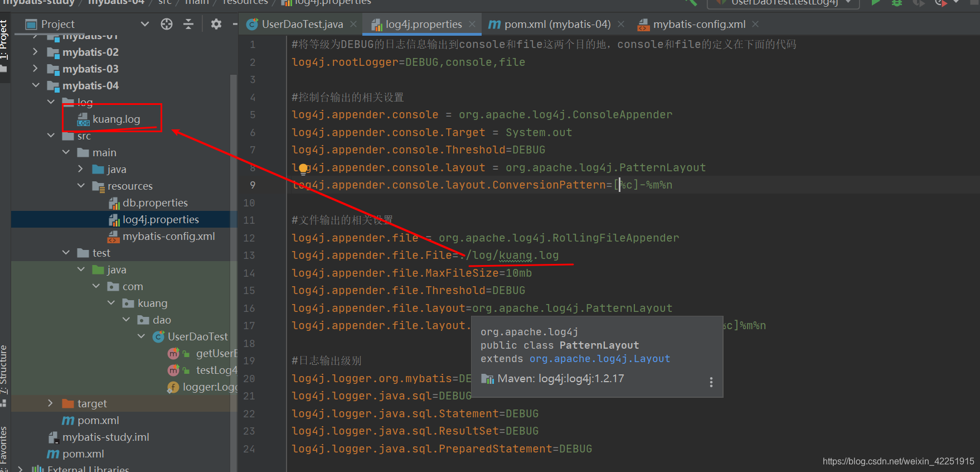Viewport: 980px width, 472px height.
Task: Hide the Project panel with minus icon
Action: pyautogui.click(x=235, y=24)
